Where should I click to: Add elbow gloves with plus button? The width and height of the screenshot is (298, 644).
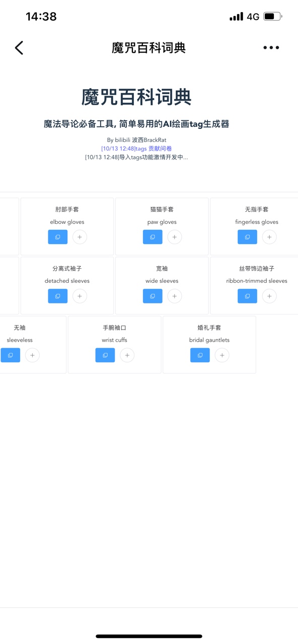tap(80, 237)
